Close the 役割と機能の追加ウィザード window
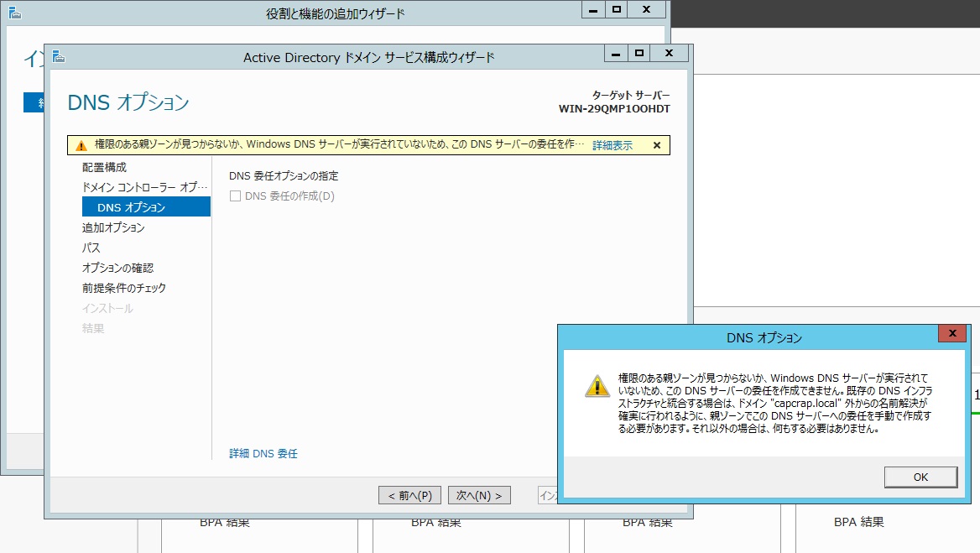Screen dimensions: 980x553 (646, 10)
